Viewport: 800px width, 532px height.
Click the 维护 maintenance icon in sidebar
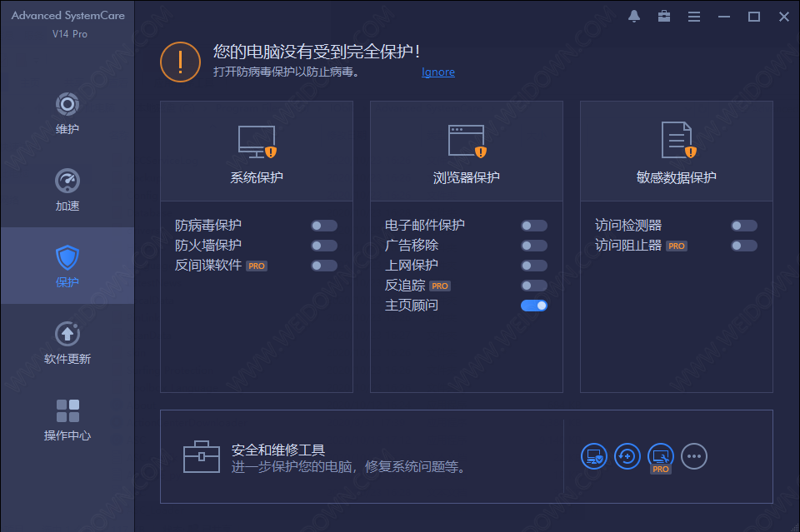pyautogui.click(x=67, y=104)
